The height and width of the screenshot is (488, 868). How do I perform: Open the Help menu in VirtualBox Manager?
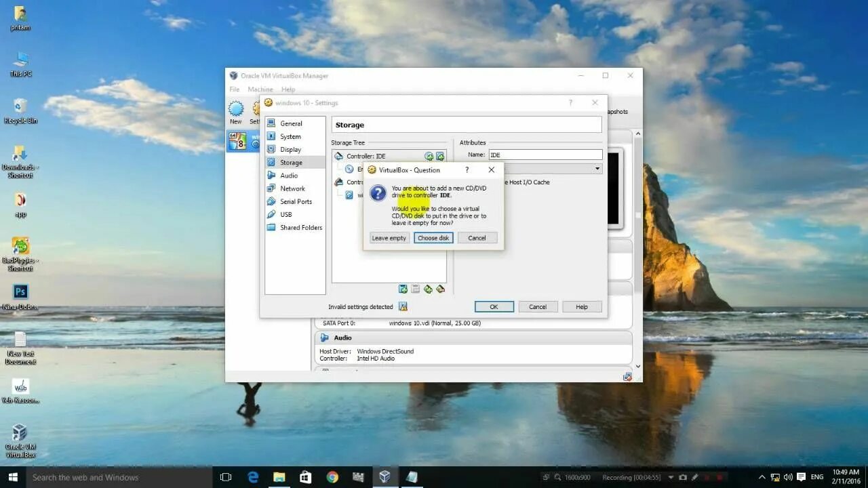pyautogui.click(x=288, y=89)
